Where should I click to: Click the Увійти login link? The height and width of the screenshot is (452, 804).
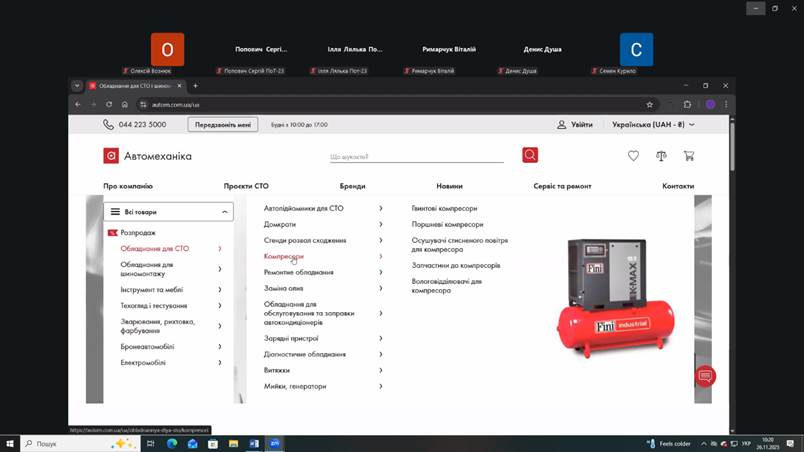(x=575, y=125)
